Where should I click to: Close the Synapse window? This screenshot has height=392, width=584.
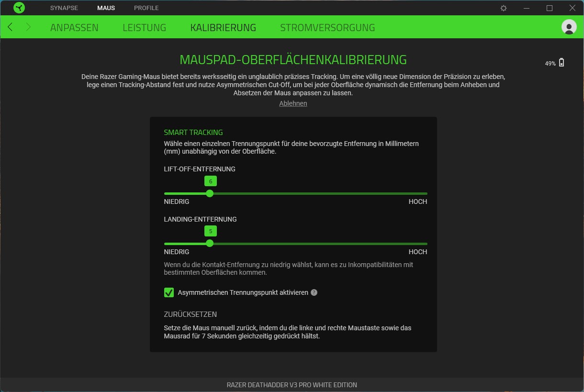[573, 8]
